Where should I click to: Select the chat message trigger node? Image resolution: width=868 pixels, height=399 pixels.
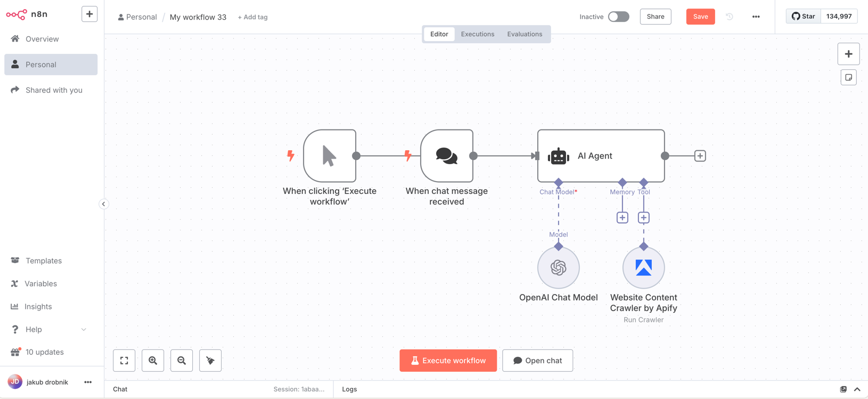click(x=446, y=156)
